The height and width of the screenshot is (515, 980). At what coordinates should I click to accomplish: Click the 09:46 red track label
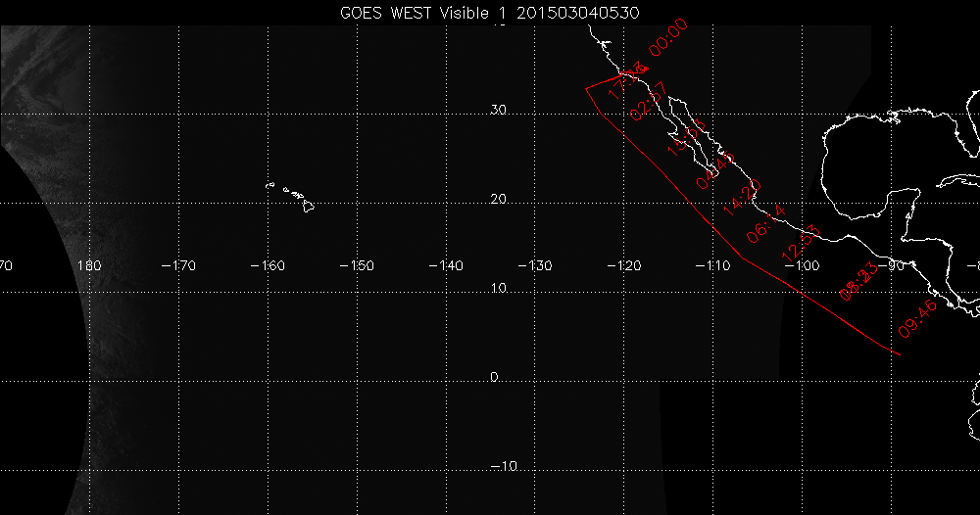918,318
